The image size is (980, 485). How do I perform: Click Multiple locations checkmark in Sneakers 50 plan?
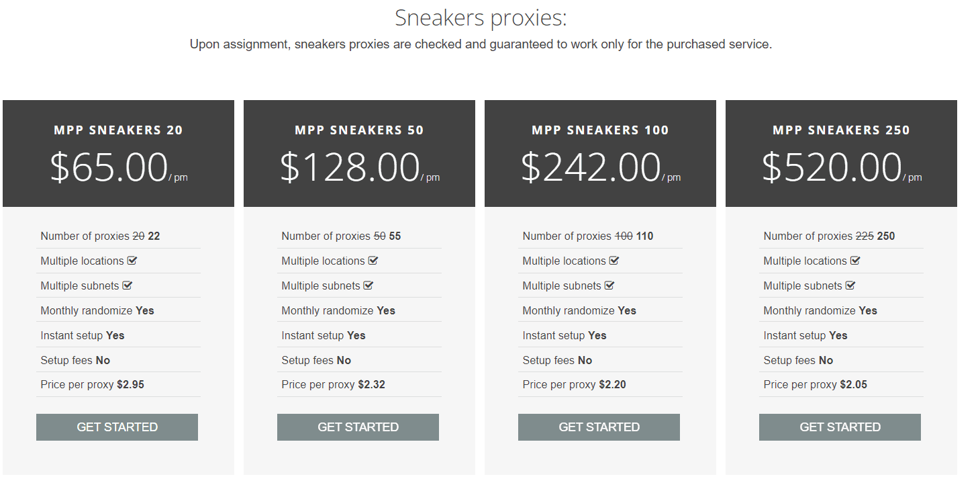(x=373, y=261)
